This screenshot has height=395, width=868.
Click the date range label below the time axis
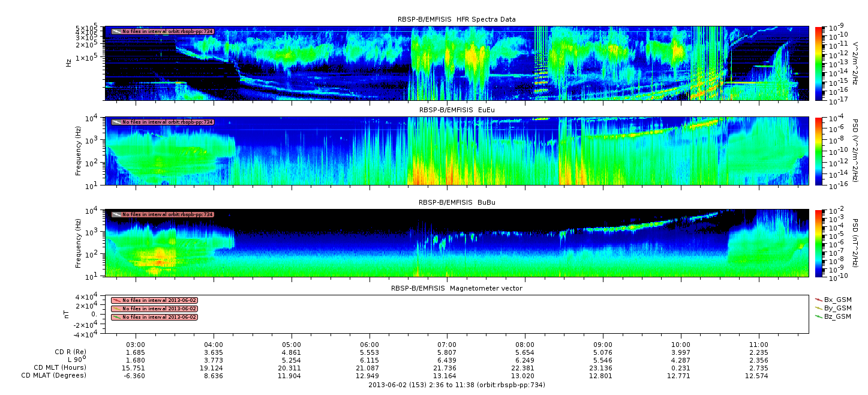click(456, 385)
